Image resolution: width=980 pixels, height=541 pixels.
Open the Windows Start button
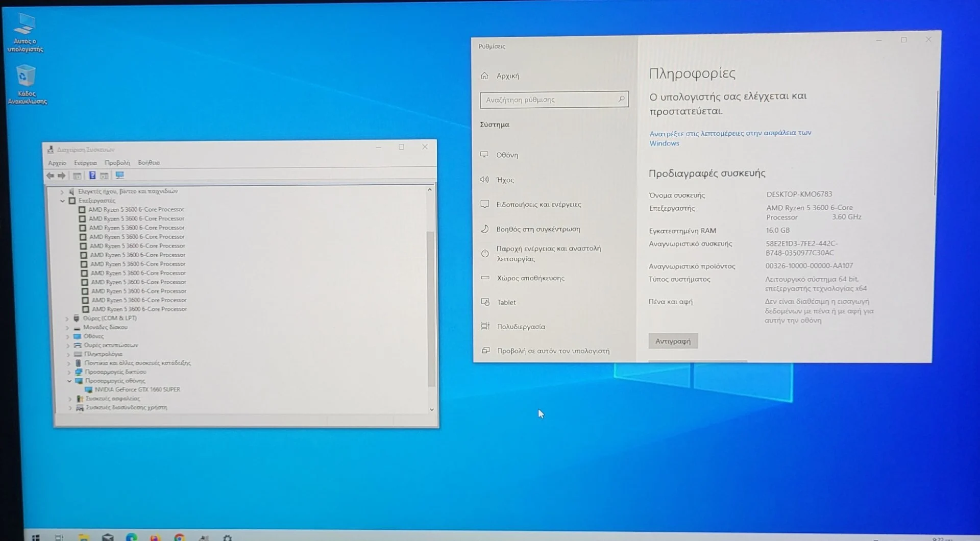point(36,537)
